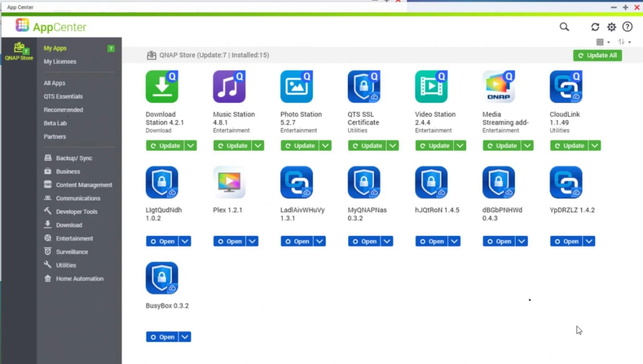The width and height of the screenshot is (643, 364).
Task: Open Content Management category
Action: [78, 185]
